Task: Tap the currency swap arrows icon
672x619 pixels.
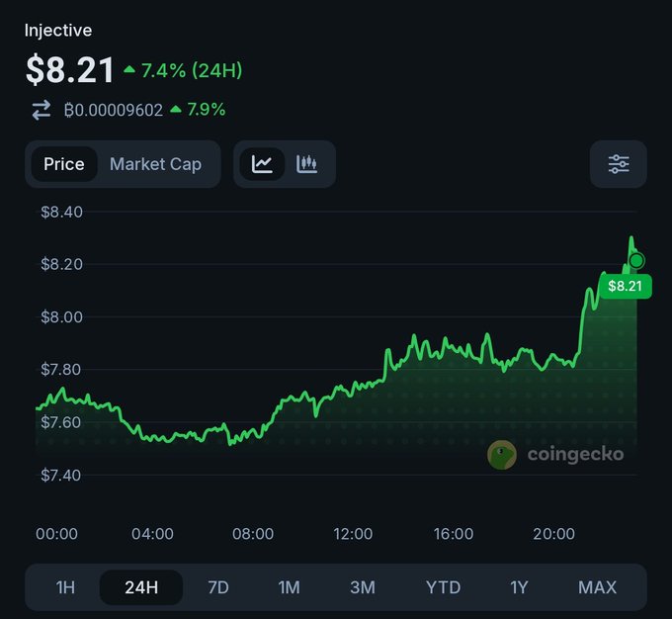Action: coord(42,110)
